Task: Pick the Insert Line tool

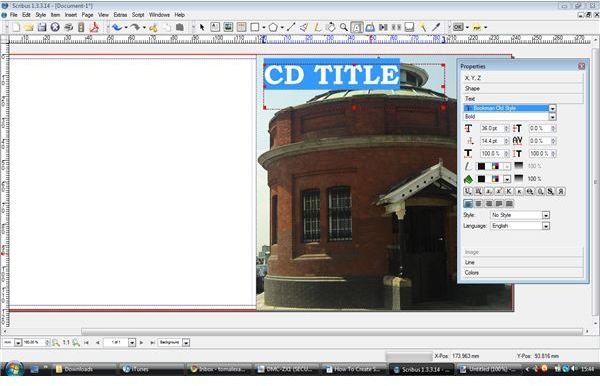Action: [x=291, y=27]
